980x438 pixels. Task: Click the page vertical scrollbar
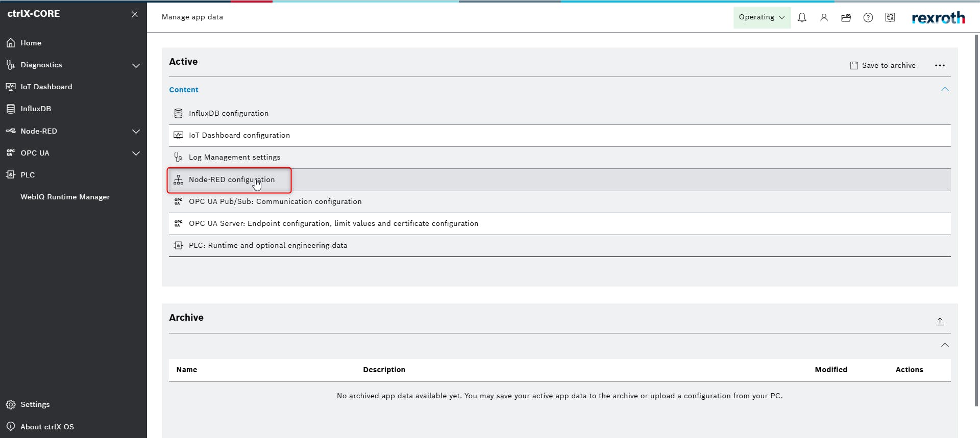point(977,219)
